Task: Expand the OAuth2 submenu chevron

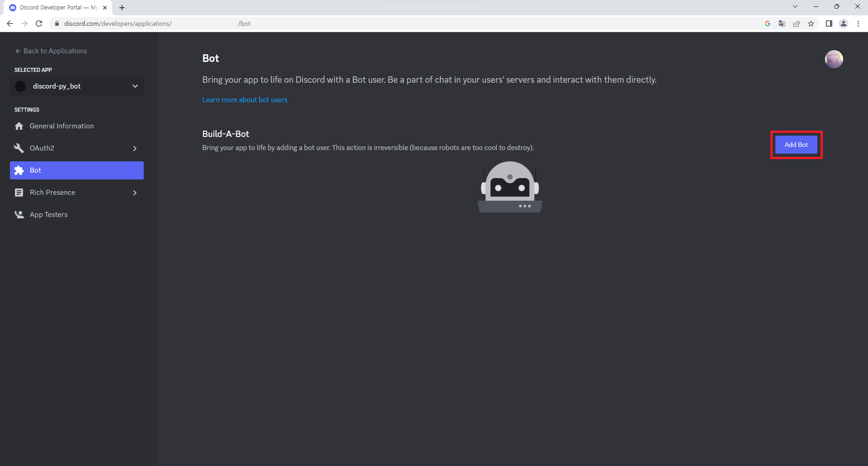Action: (135, 148)
